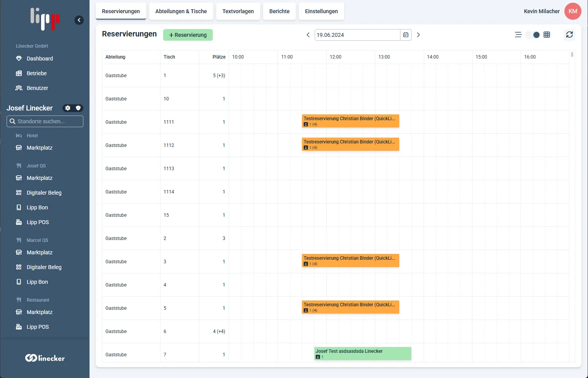The width and height of the screenshot is (588, 378).
Task: Open reservation on table 1112
Action: 350,144
